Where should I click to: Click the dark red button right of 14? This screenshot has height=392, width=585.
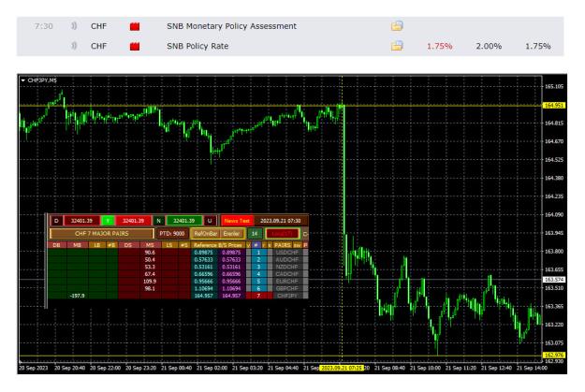point(283,234)
